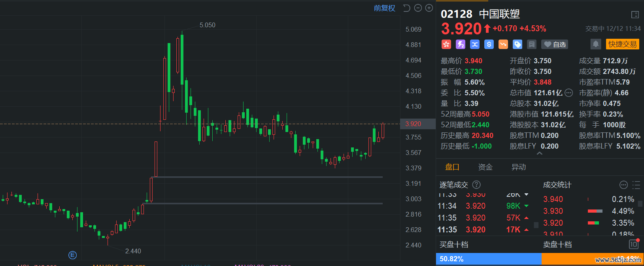Click the 快捷交易 quick trade button
Screen dimensions: 644x266
pos(623,44)
